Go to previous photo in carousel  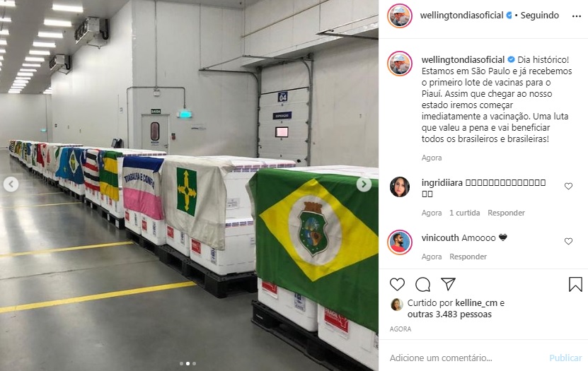[x=11, y=184]
